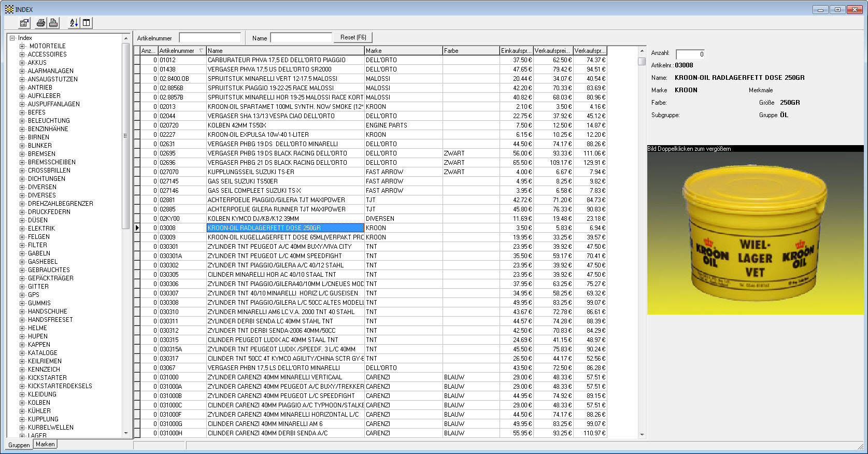Viewport: 868px width, 454px height.
Task: Select the KURBELWELLEN group
Action: [51, 428]
